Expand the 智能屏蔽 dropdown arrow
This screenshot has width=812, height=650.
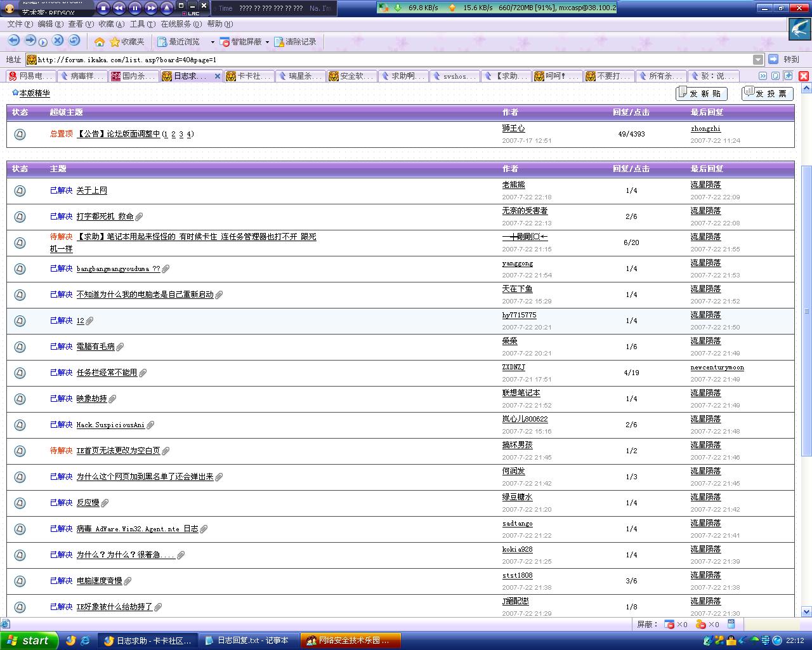(267, 42)
